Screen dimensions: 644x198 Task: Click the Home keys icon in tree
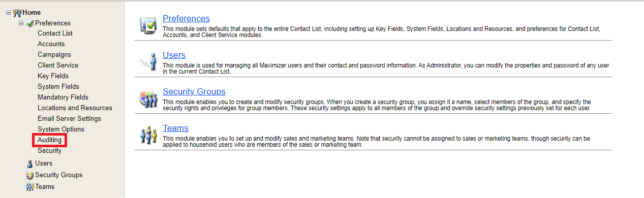[x=17, y=12]
